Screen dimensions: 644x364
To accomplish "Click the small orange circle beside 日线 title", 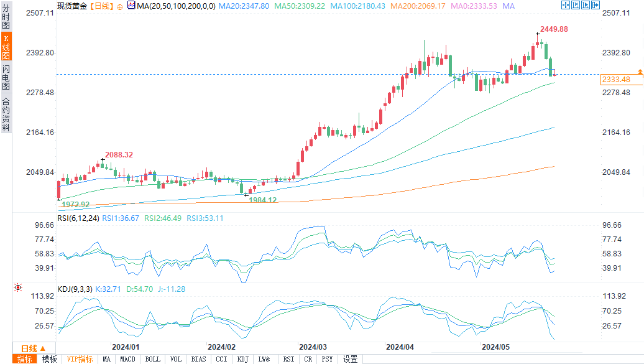I will pyautogui.click(x=119, y=5).
